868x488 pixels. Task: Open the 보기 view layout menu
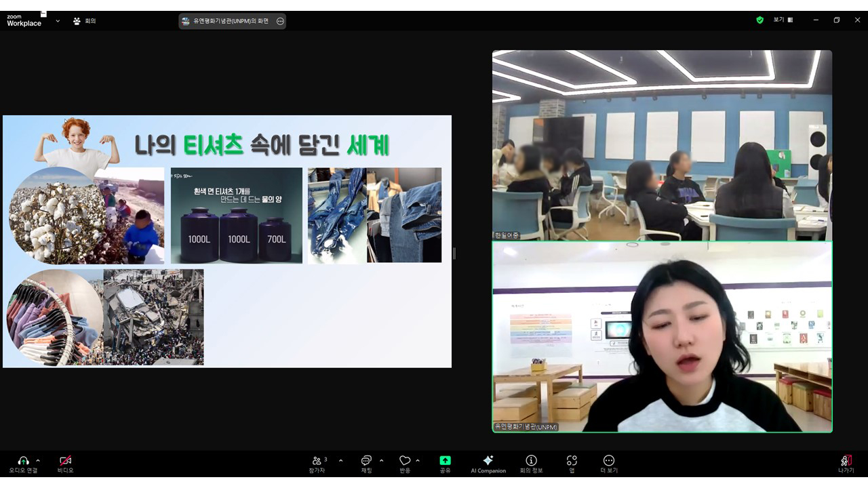click(x=783, y=20)
